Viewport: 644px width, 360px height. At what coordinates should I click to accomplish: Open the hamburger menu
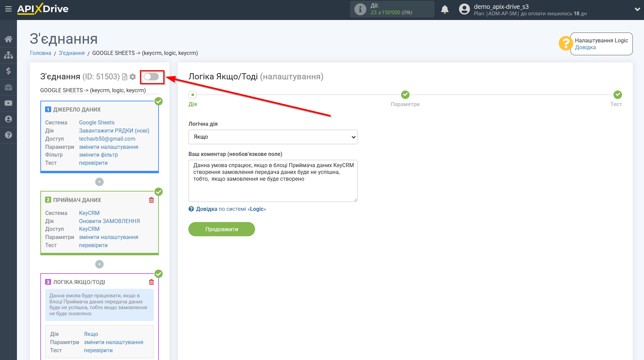8,9
